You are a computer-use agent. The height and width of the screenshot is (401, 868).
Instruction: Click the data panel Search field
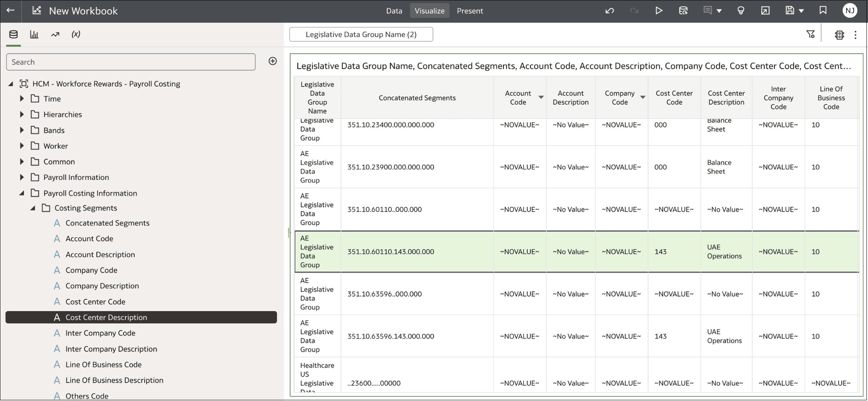(x=131, y=62)
